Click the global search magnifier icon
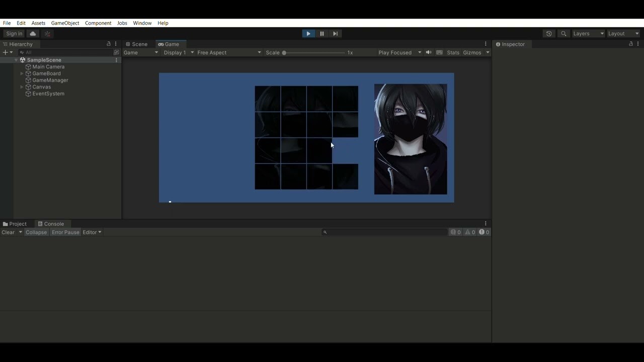644x362 pixels. click(x=563, y=34)
